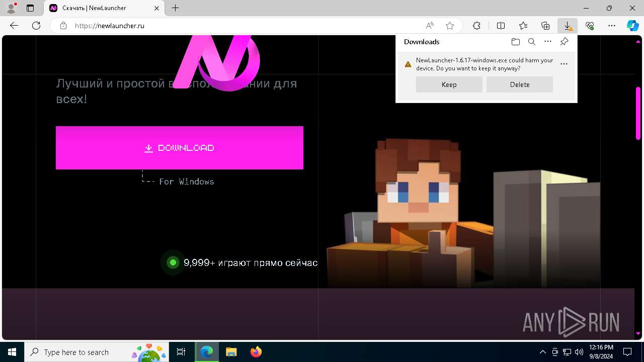
Task: Click the address bar URL newlauncher.ru
Action: 110,26
